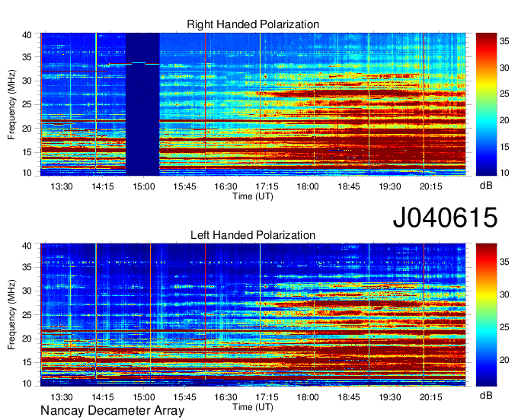
Task: Click 13:30 time tick on Left Handed plot
Action: click(62, 397)
